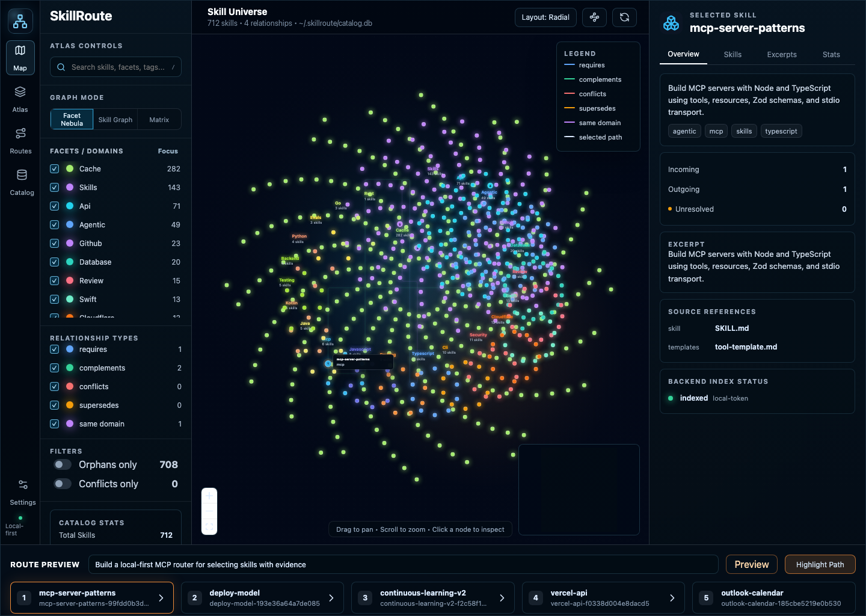
Task: Uncheck the supersedes relationship type
Action: pos(54,405)
